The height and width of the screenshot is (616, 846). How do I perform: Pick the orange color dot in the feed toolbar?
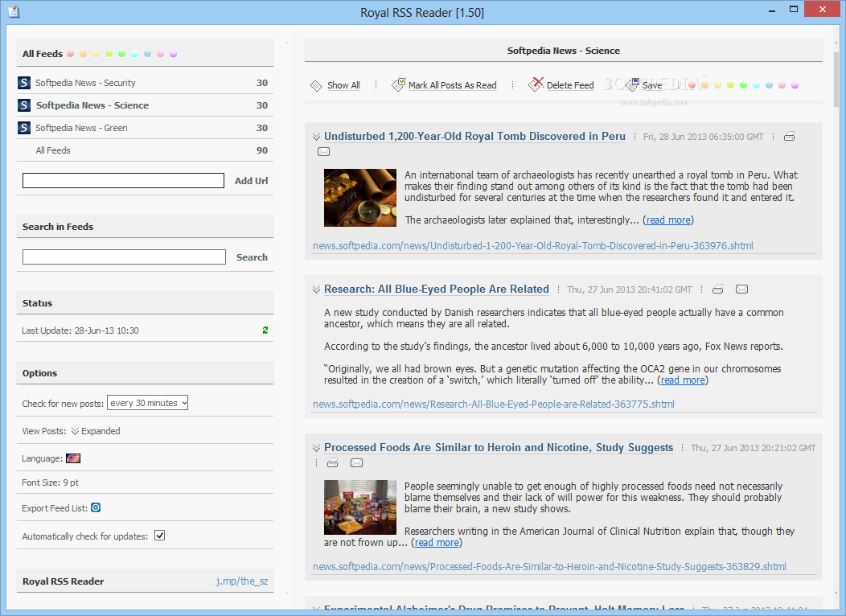pyautogui.click(x=704, y=85)
